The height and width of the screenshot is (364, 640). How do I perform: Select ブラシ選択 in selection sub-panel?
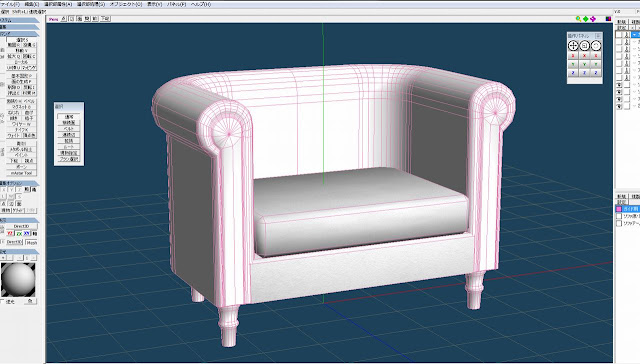[69, 159]
